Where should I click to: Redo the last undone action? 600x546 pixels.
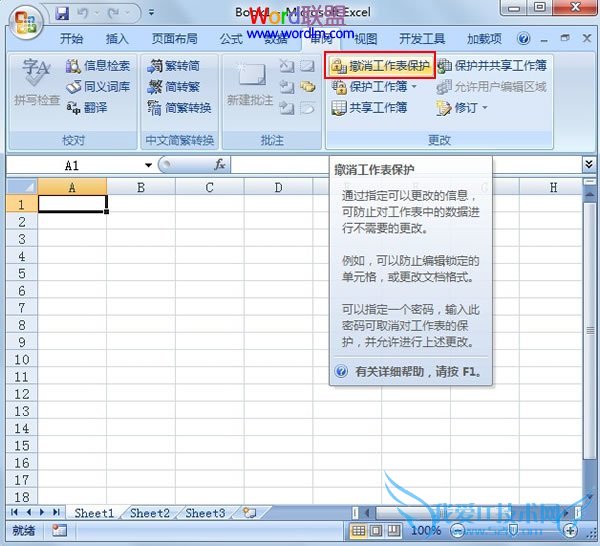114,13
